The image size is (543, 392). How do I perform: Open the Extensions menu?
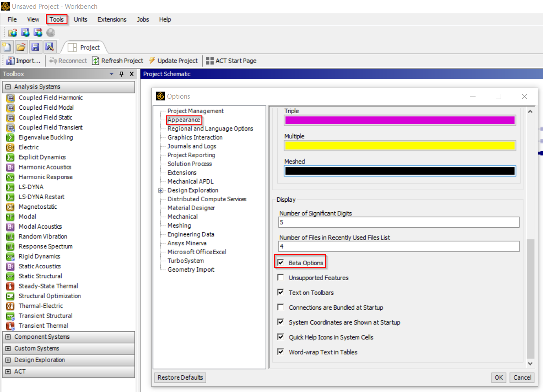coord(112,19)
